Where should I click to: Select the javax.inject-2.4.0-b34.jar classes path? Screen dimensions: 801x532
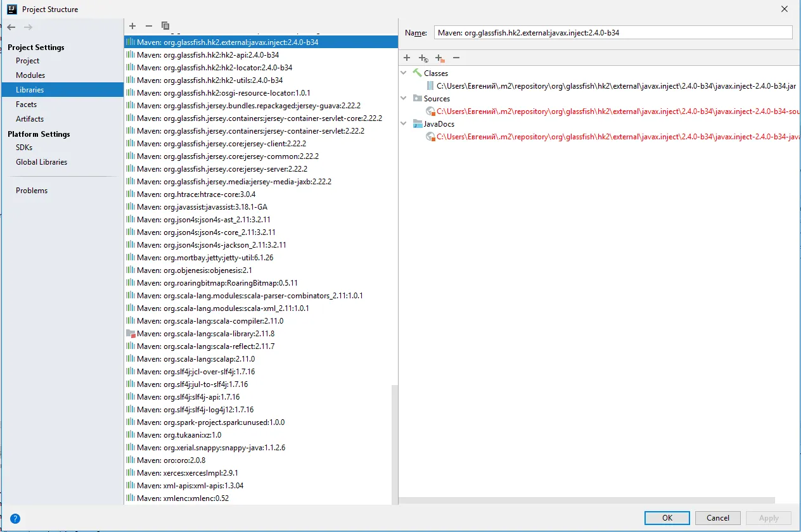tap(616, 85)
